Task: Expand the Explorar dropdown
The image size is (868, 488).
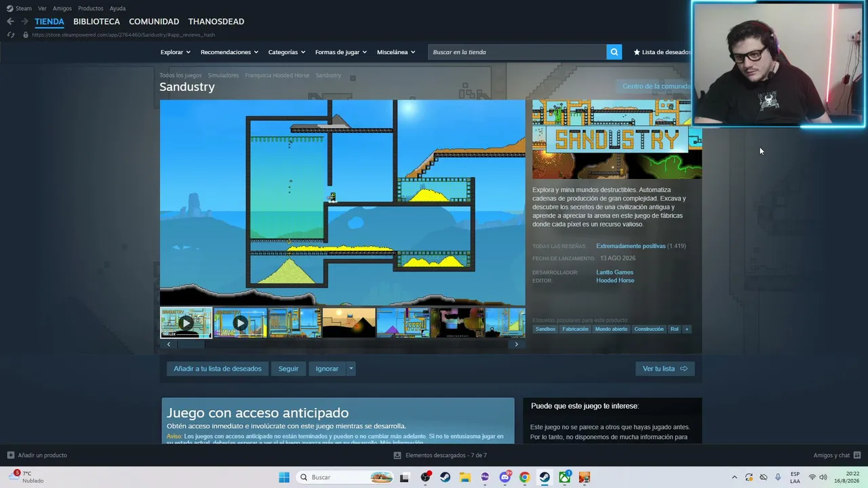Action: tap(175, 52)
